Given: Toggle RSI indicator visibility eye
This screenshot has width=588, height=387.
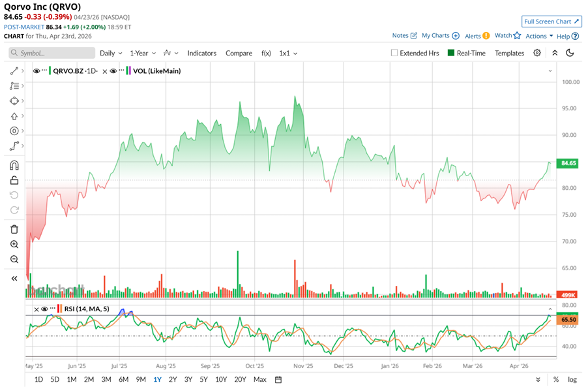Looking at the screenshot, I should coord(44,309).
